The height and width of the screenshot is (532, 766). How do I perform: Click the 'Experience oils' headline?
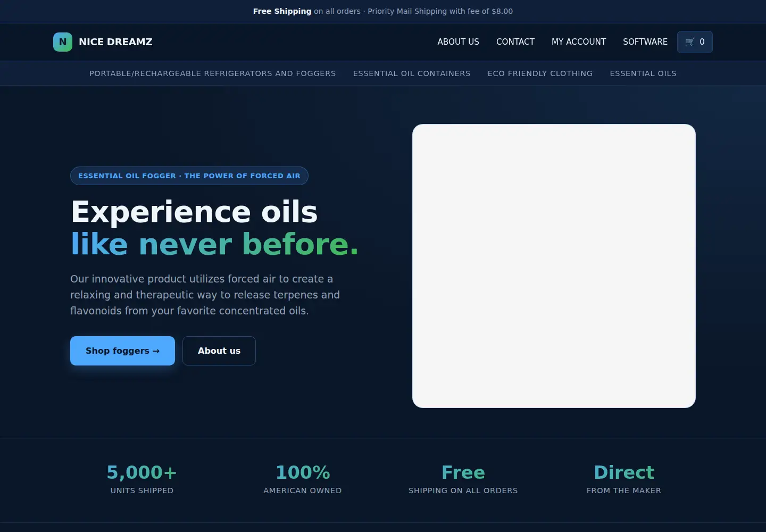pyautogui.click(x=194, y=212)
